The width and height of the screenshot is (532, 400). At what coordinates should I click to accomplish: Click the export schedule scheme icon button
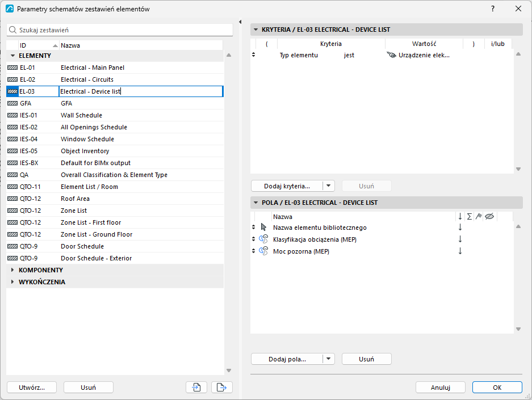click(222, 387)
